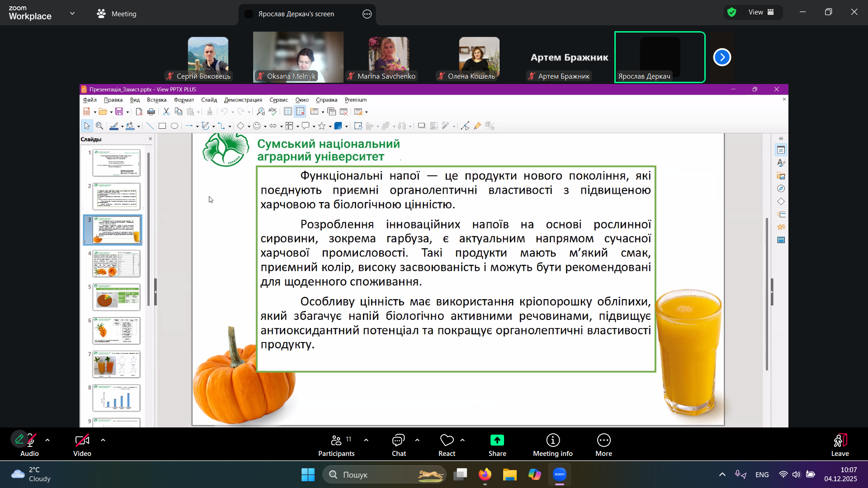Click the green Share screen icon
Viewport: 868px width, 488px height.
pos(497,441)
